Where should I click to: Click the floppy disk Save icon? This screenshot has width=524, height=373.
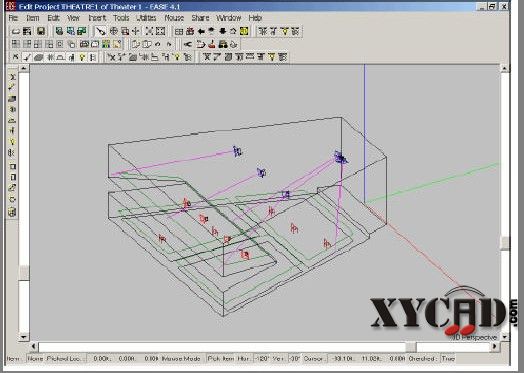tap(41, 31)
